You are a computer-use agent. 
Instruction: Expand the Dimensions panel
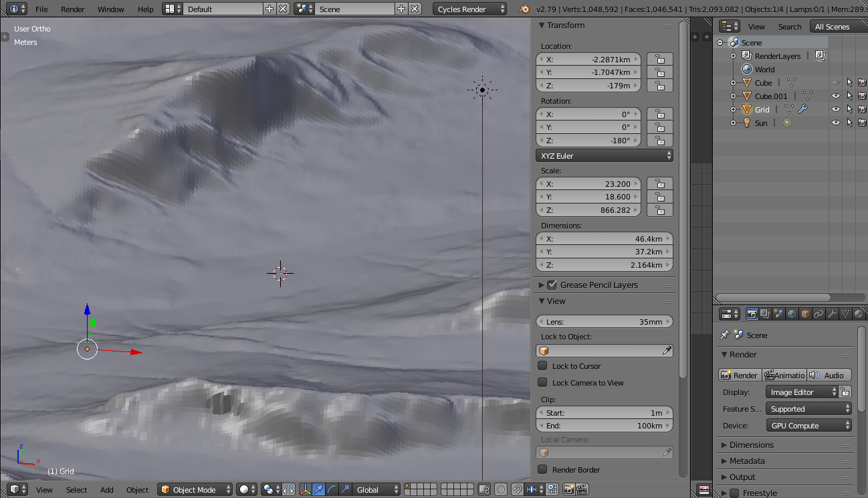coord(751,444)
